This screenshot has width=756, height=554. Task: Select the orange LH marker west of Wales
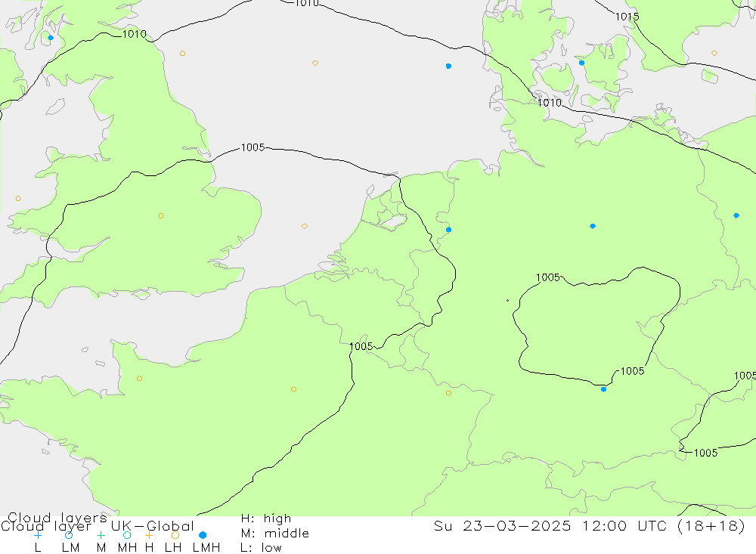(18, 199)
